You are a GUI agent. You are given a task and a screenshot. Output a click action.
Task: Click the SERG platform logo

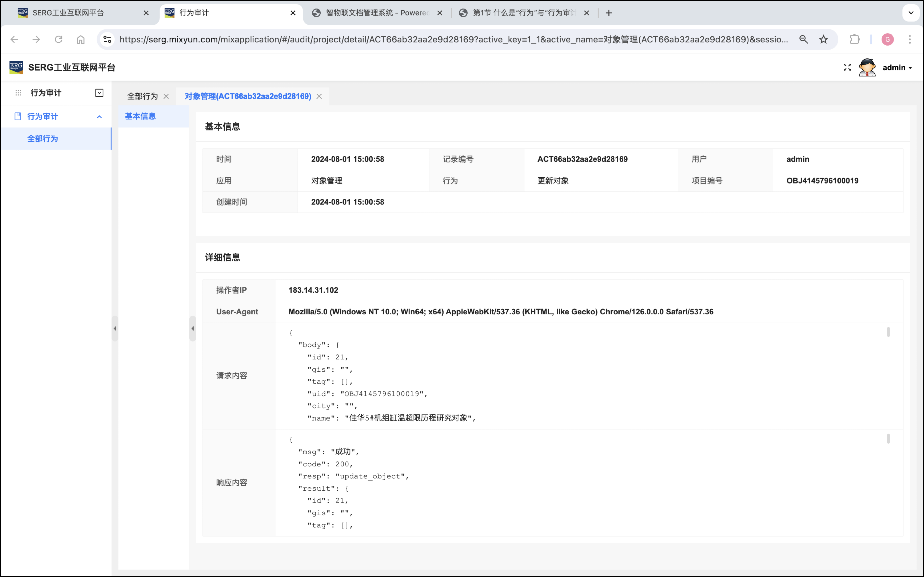[16, 67]
